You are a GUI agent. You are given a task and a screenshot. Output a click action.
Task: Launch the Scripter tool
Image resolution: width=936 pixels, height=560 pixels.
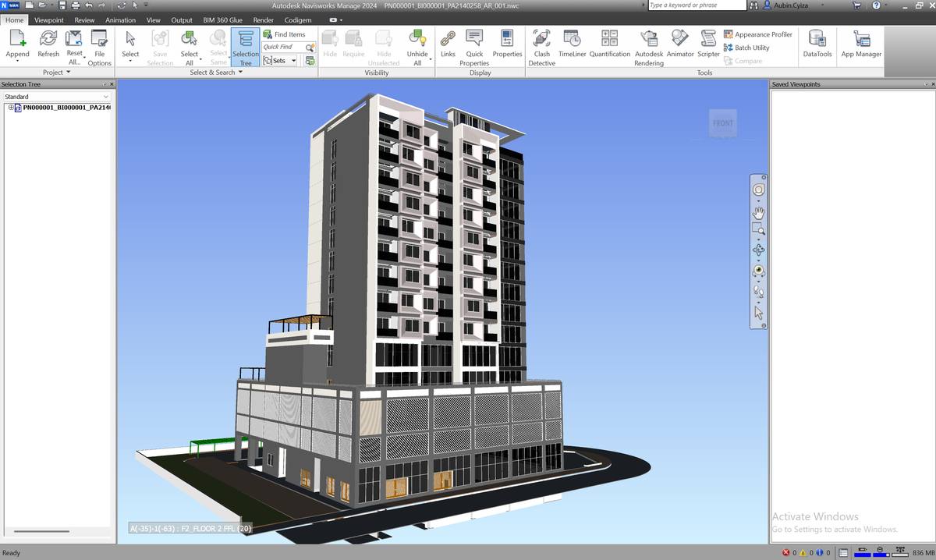(708, 43)
